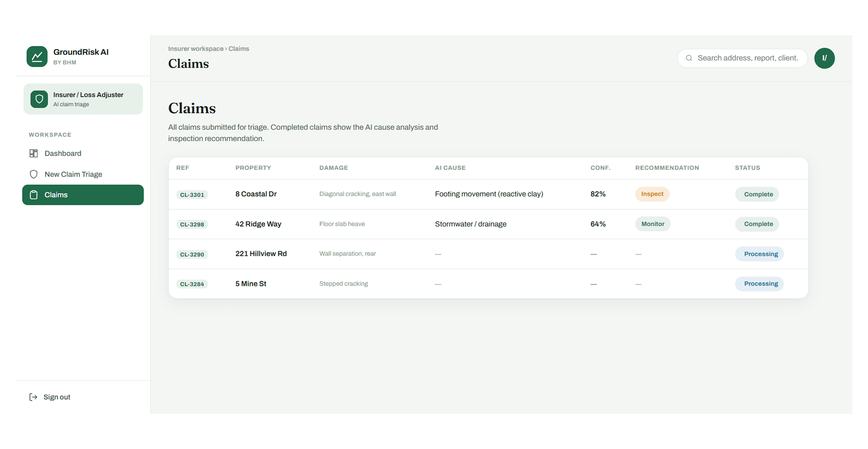Open claim reference CL-3284
The width and height of the screenshot is (868, 449).
[x=192, y=284]
